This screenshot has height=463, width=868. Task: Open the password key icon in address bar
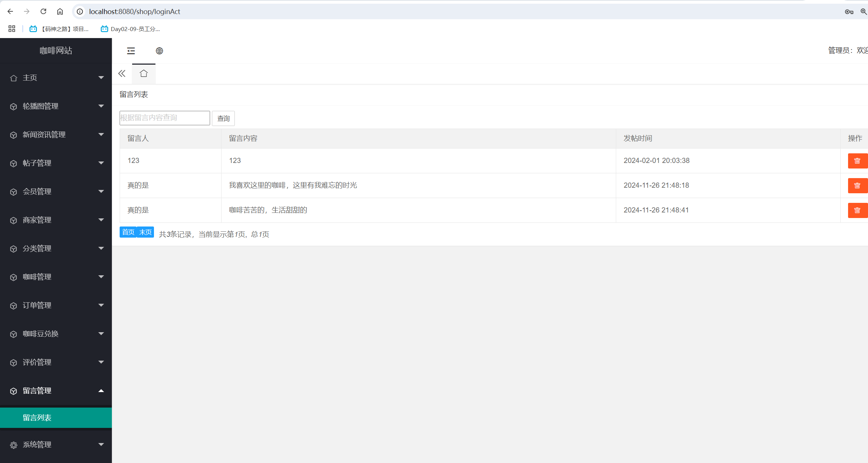(x=849, y=11)
